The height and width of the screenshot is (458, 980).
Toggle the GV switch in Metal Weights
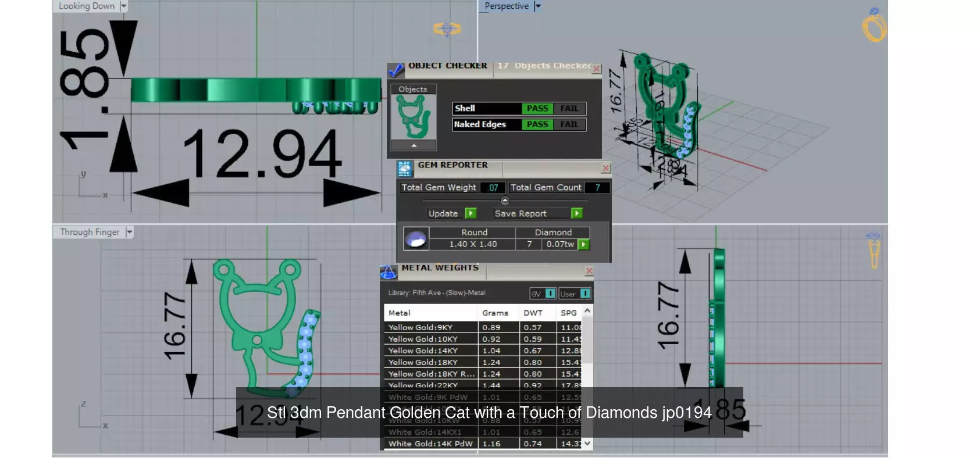(x=550, y=294)
